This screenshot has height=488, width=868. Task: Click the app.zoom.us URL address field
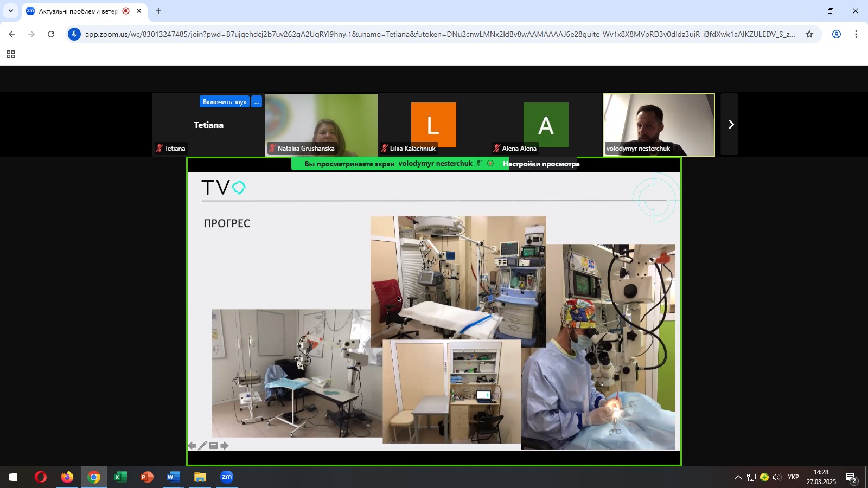point(440,34)
